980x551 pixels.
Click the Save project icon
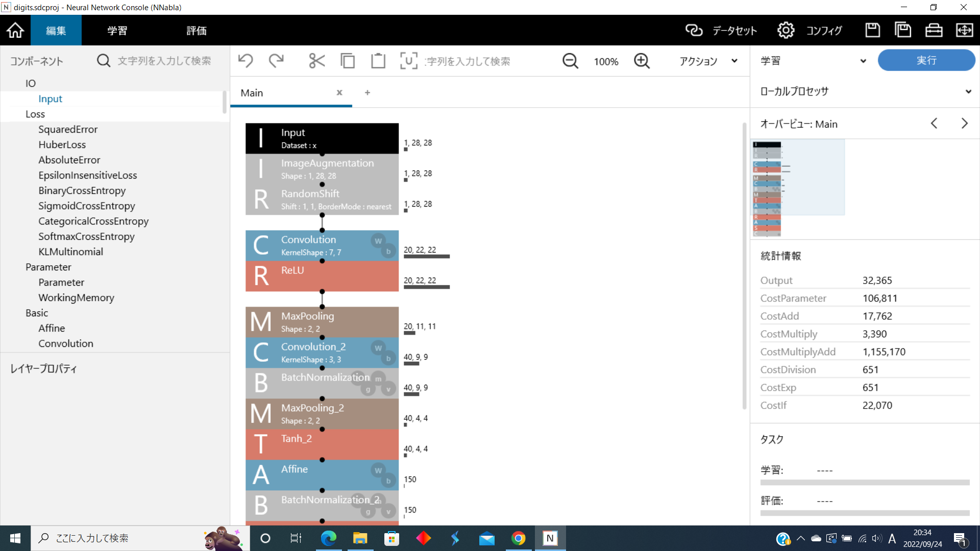(x=872, y=31)
